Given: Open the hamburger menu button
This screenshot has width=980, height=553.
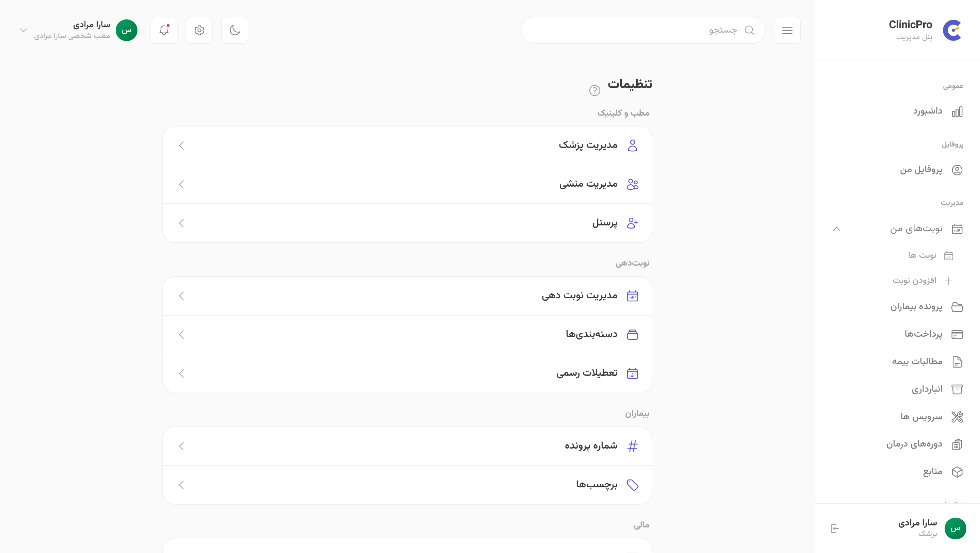Looking at the screenshot, I should (787, 30).
